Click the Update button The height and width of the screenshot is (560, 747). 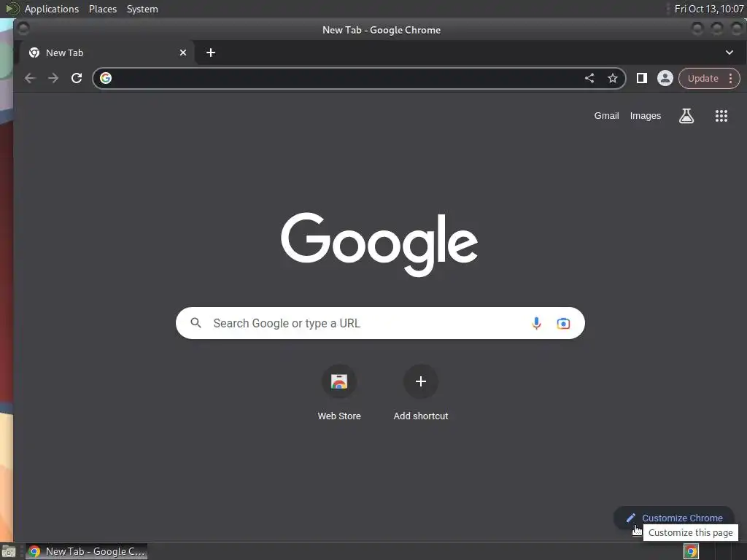(703, 79)
